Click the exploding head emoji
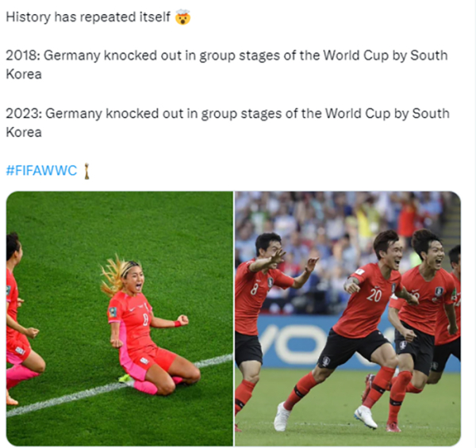The image size is (476, 448). click(182, 17)
